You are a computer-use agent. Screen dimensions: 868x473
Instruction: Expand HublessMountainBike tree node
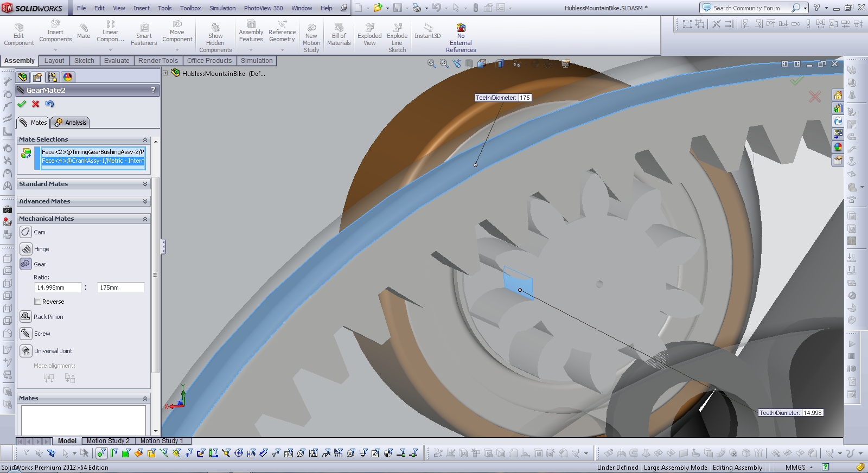pyautogui.click(x=165, y=73)
